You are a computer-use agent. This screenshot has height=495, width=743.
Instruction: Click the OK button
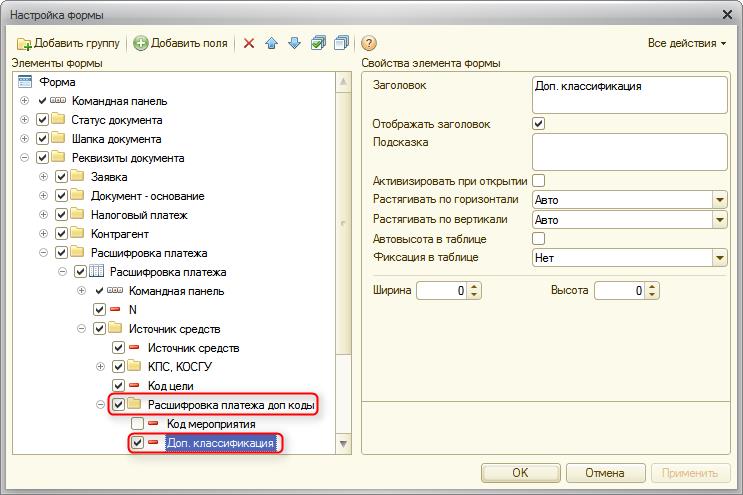(x=520, y=473)
